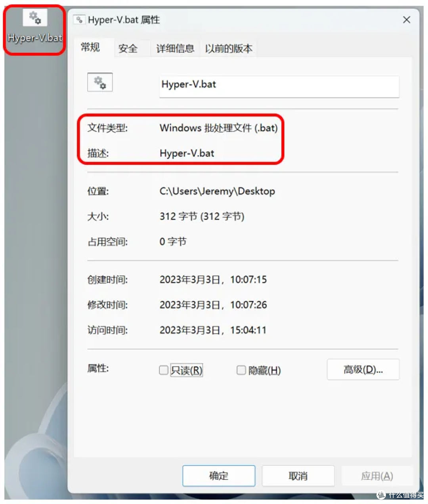The height and width of the screenshot is (504, 428).
Task: Open 高级(D)... attributes settings
Action: 363,370
